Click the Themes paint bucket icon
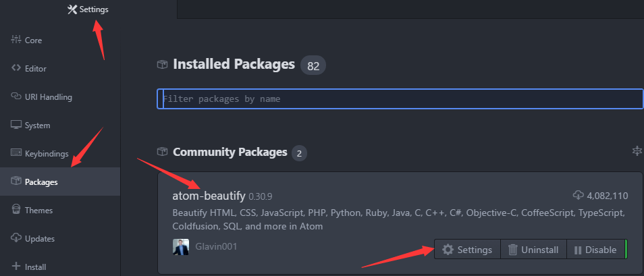 pos(16,210)
